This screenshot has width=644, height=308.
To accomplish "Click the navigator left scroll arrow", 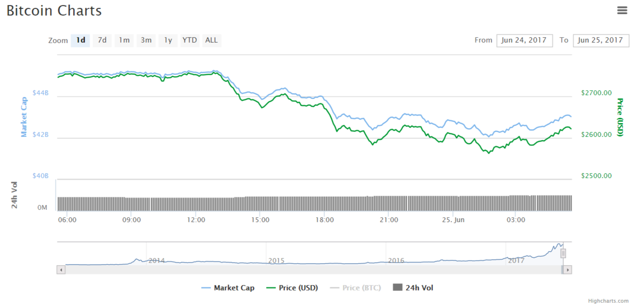I will point(61,270).
